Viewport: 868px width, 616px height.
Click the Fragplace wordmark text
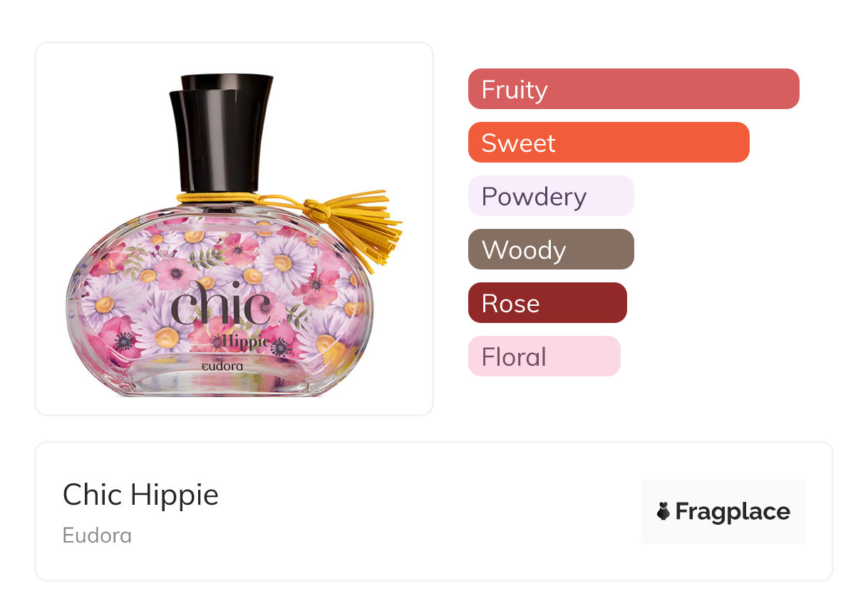733,512
